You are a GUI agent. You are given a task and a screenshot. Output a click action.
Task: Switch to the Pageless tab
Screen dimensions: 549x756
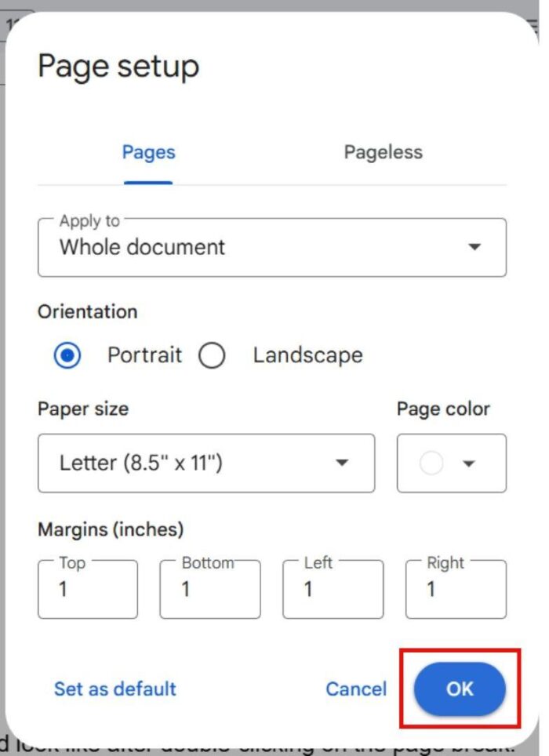click(x=383, y=152)
